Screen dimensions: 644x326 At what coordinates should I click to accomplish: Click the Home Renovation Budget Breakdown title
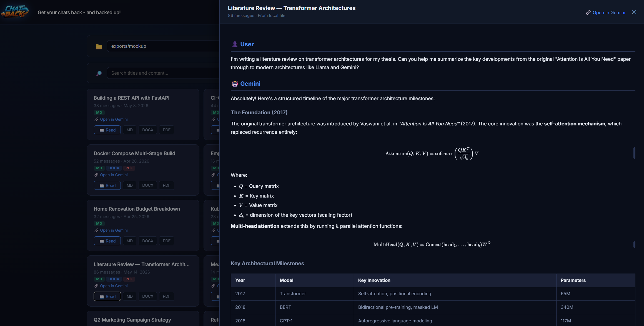coord(137,209)
